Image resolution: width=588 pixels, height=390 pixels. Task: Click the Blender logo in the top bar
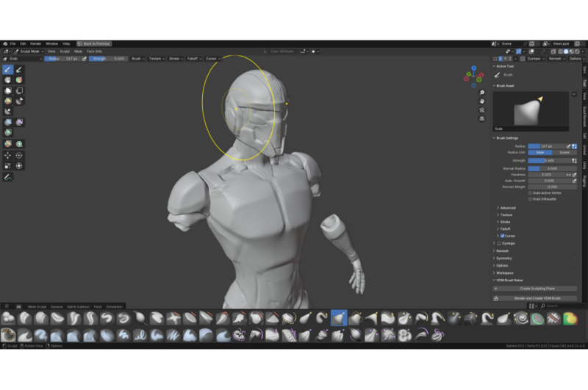(4, 43)
